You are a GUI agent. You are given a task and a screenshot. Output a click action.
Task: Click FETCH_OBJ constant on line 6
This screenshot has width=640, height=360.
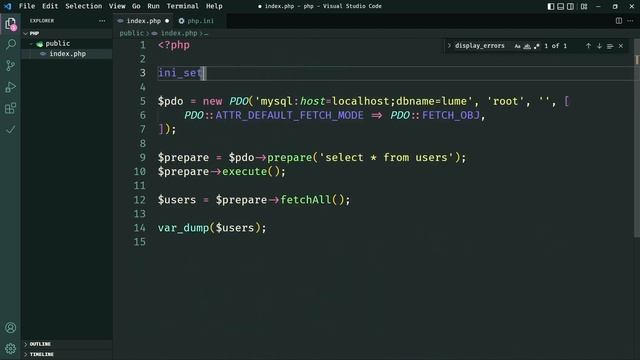(x=451, y=116)
